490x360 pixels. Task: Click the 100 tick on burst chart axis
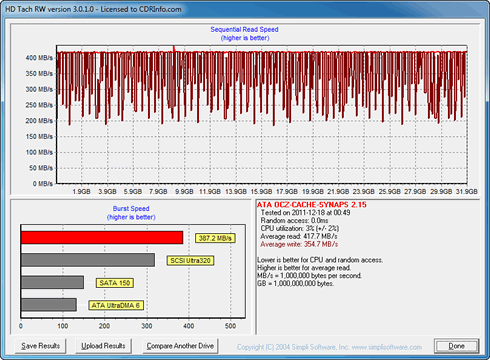click(x=62, y=326)
